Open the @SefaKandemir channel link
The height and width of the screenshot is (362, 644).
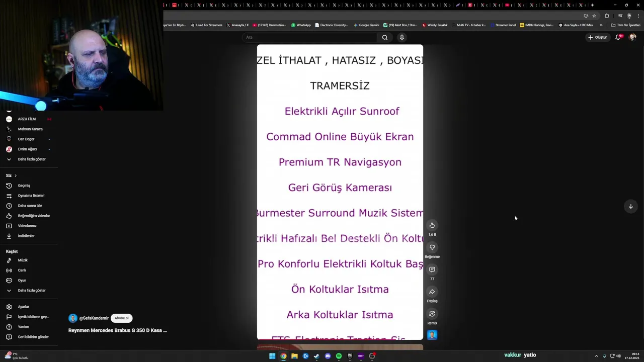click(x=94, y=318)
